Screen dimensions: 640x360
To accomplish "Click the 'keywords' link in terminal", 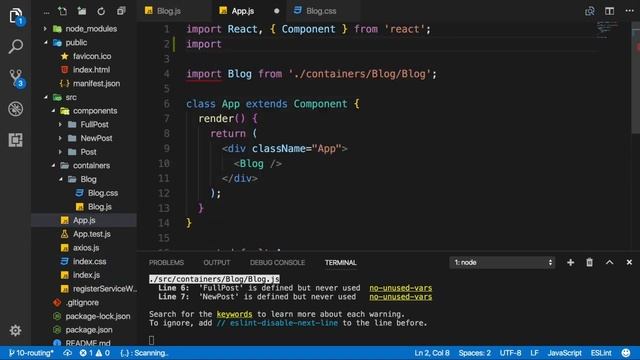I will click(234, 314).
